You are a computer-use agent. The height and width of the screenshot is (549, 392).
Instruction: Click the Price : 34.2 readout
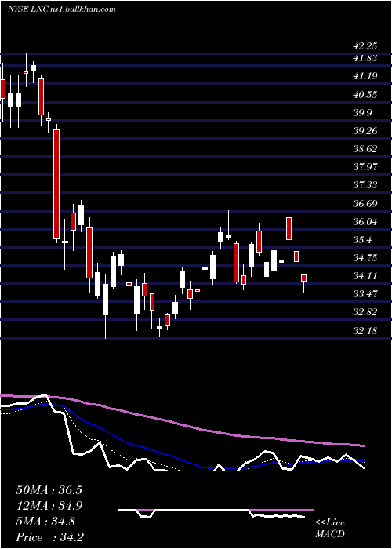[x=49, y=537]
